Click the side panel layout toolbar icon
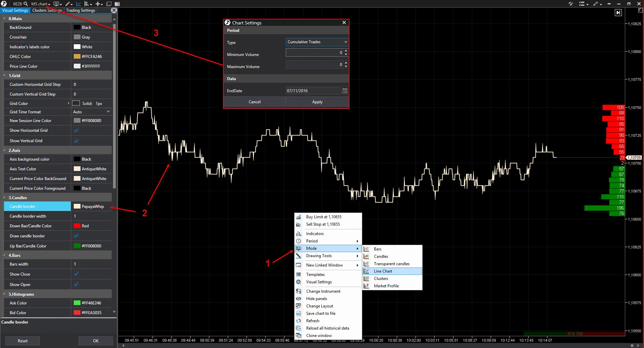This screenshot has width=644, height=348. pos(117,4)
